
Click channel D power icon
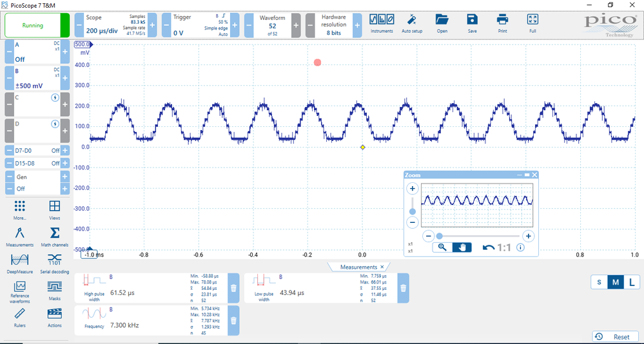(55, 124)
